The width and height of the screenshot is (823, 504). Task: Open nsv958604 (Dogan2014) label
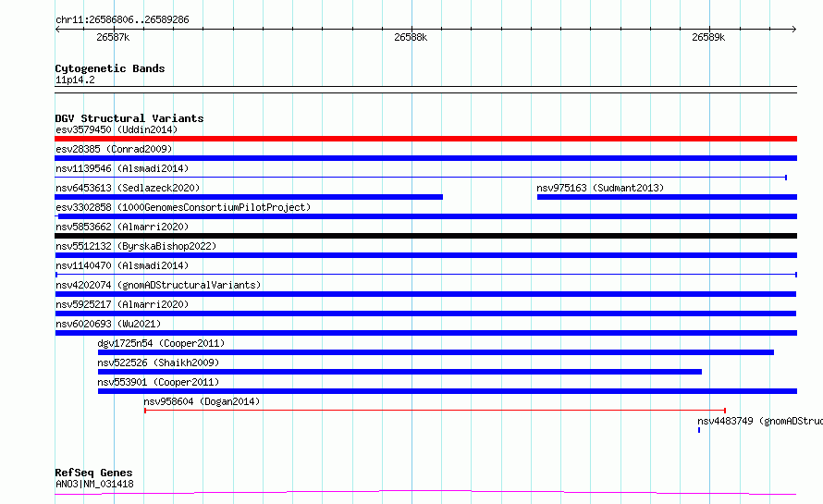(x=202, y=401)
